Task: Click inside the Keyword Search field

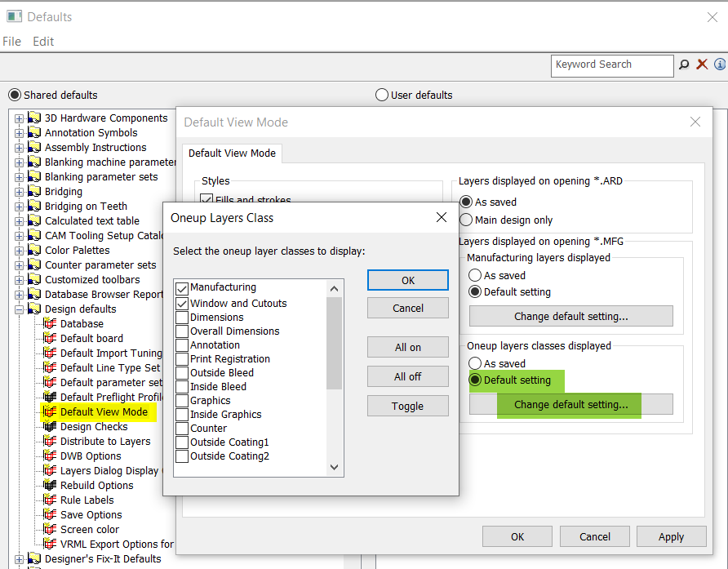Action: pos(612,64)
